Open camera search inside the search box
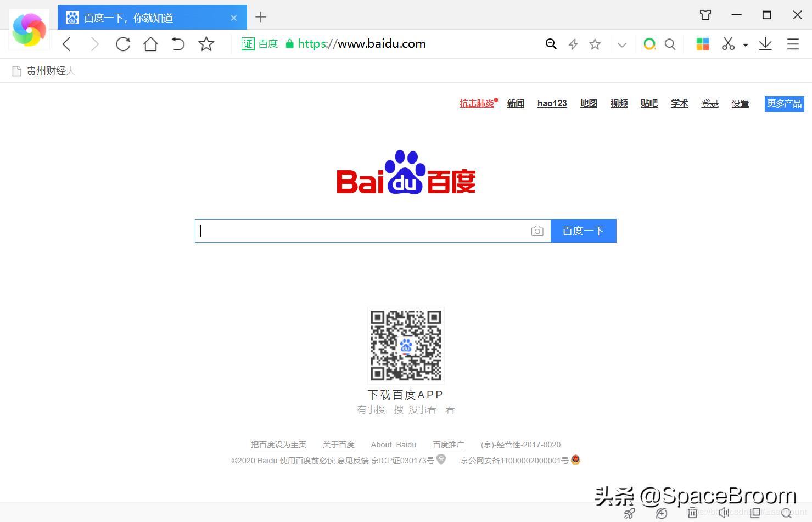This screenshot has width=812, height=522. coord(537,231)
